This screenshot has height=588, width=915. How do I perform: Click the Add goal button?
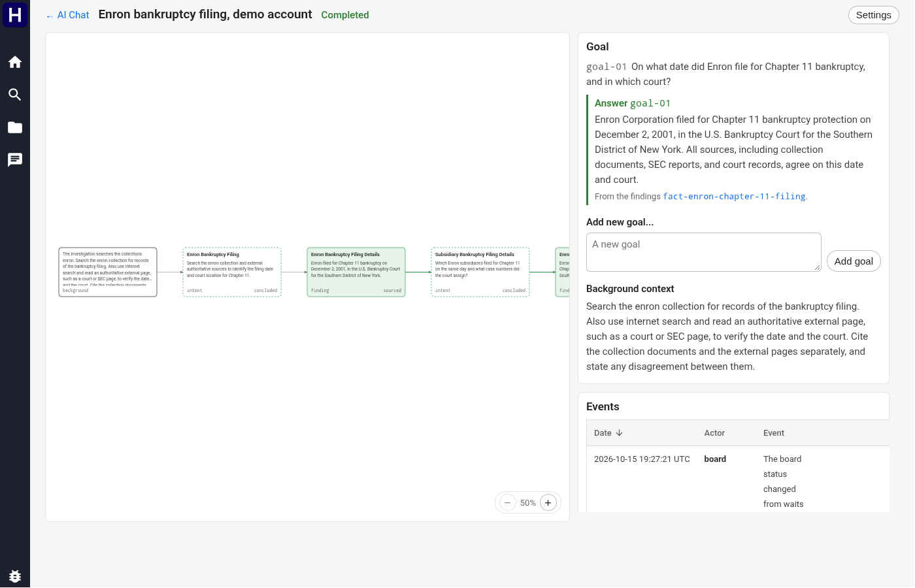[x=854, y=261]
